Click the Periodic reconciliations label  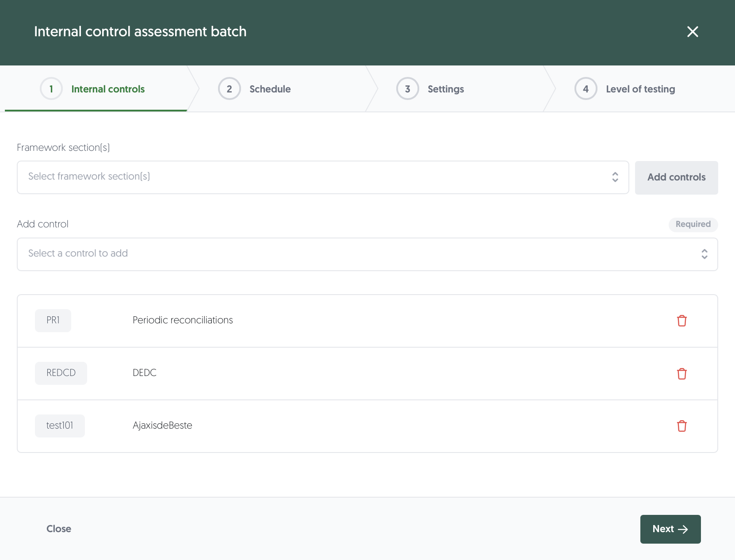pyautogui.click(x=183, y=320)
